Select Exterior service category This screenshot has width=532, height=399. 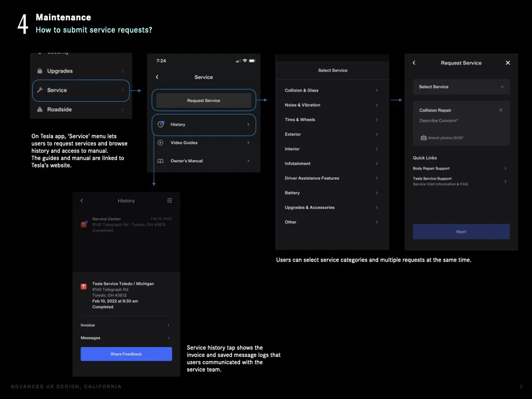pos(332,134)
